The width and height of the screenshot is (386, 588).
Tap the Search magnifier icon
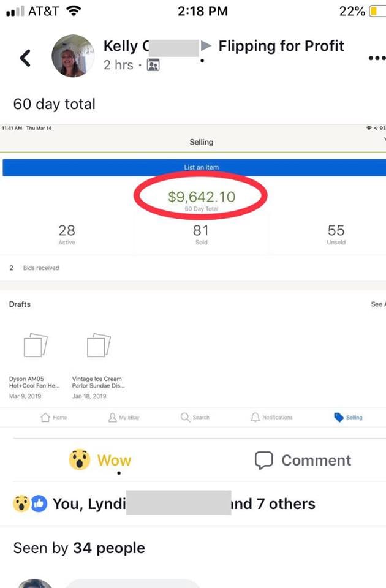tap(185, 417)
